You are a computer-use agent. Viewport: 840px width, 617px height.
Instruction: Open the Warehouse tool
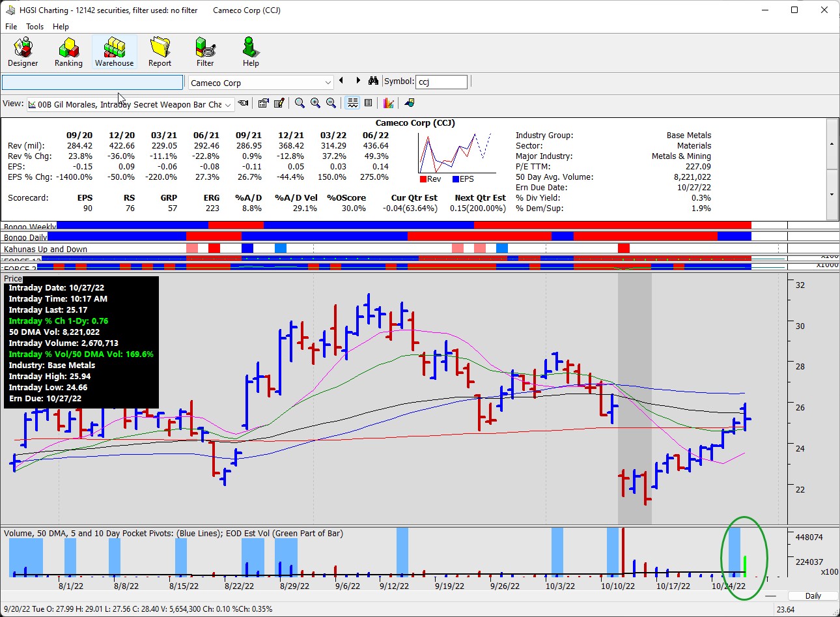tap(114, 52)
